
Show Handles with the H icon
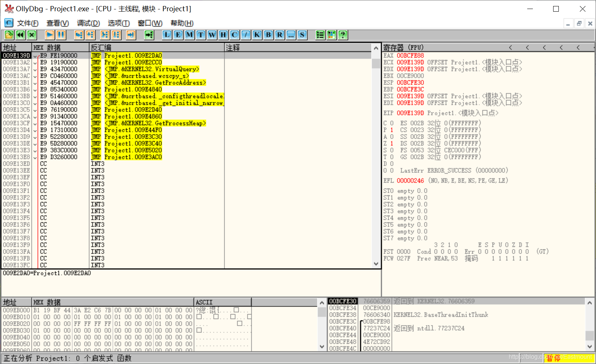[223, 35]
